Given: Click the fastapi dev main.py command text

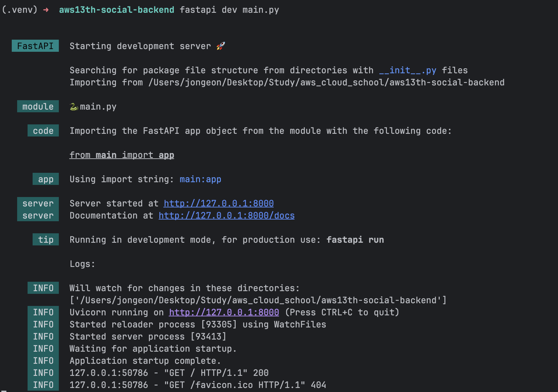Looking at the screenshot, I should [229, 10].
